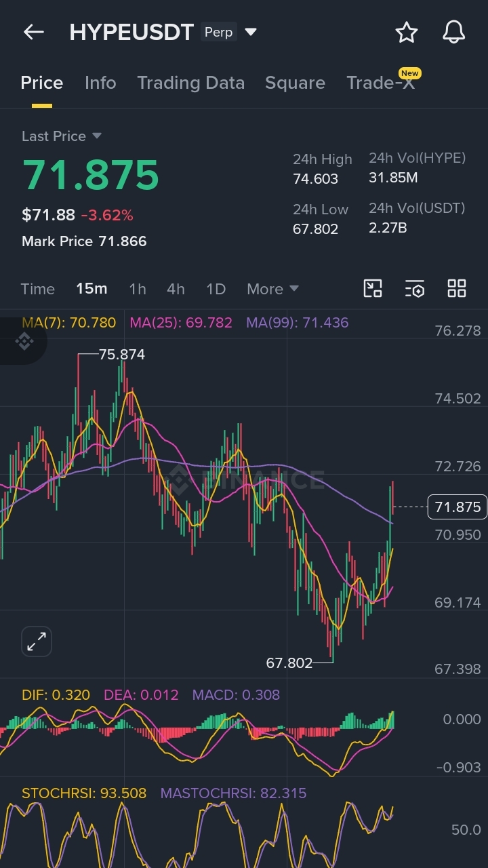Open the HYPEUSDT pair selector dropdown arrow
This screenshot has height=868, width=488.
[x=251, y=32]
